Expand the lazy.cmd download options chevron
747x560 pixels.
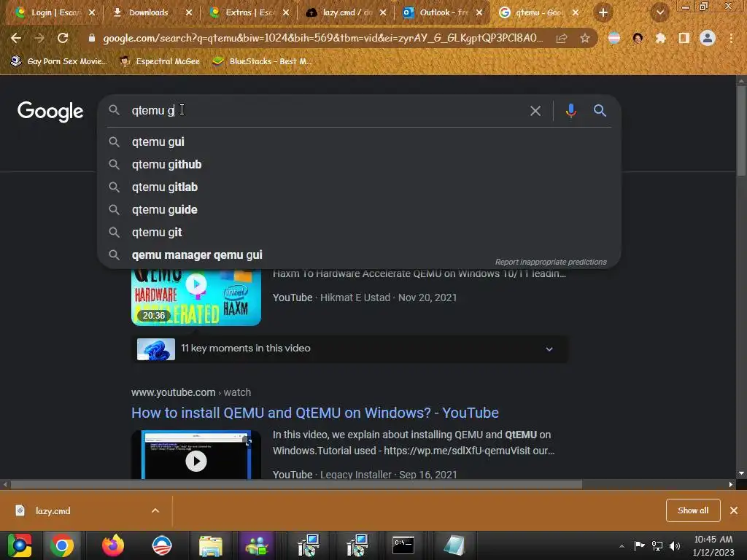[155, 510]
